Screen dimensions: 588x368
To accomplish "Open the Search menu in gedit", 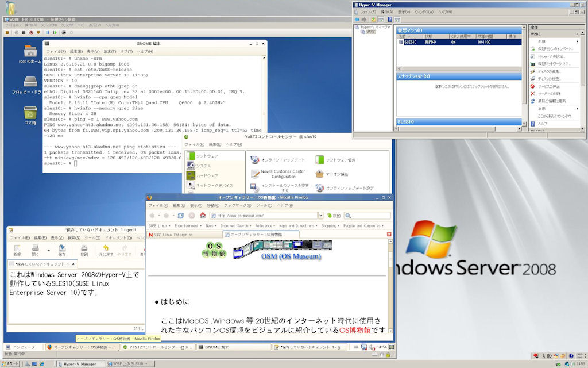I will coord(74,238).
